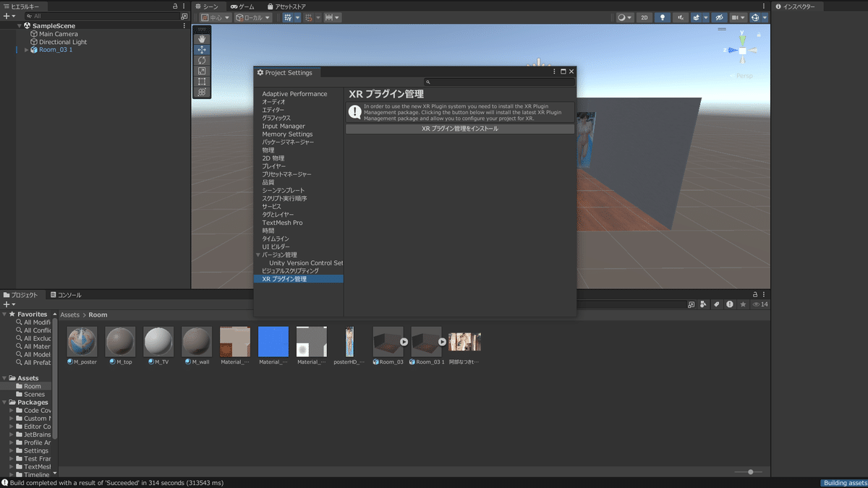This screenshot has height=488, width=868.
Task: Click the Project Settings tab gear icon
Action: pyautogui.click(x=260, y=72)
